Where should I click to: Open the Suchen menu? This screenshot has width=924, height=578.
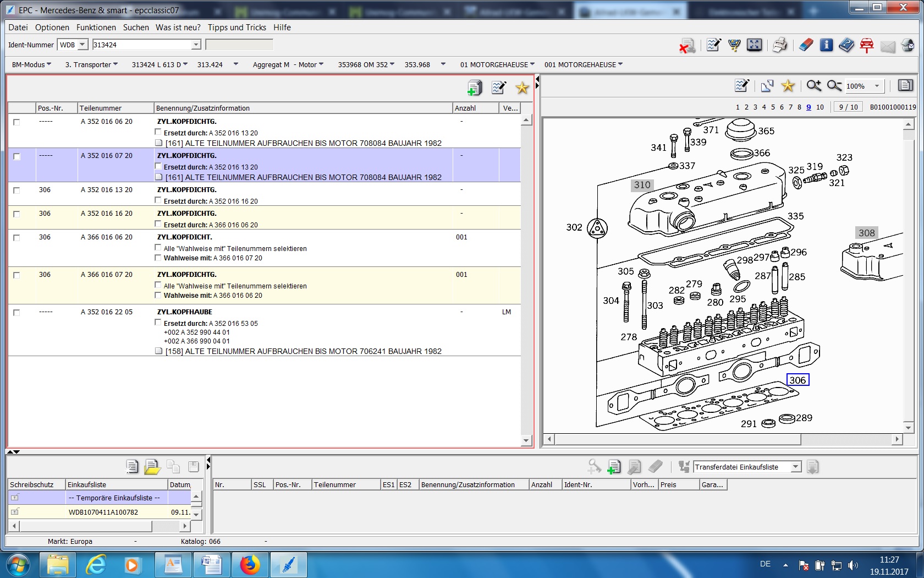136,28
